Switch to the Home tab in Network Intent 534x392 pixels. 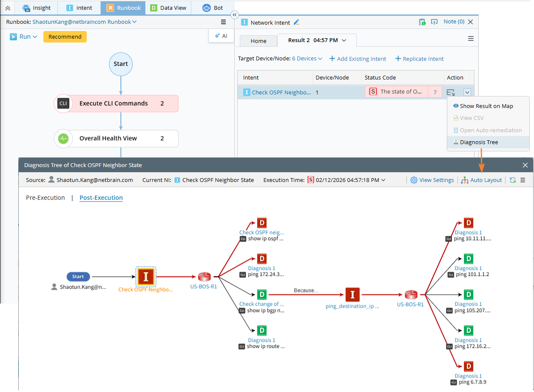pos(258,41)
